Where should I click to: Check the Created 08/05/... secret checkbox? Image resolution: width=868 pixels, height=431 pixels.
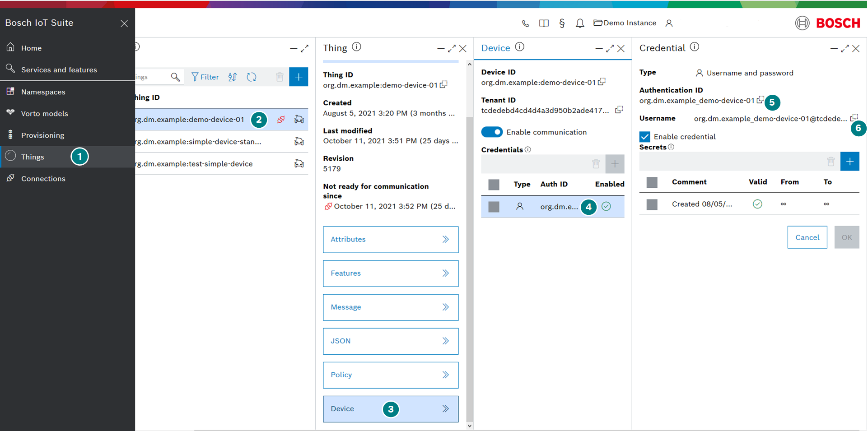(x=652, y=204)
